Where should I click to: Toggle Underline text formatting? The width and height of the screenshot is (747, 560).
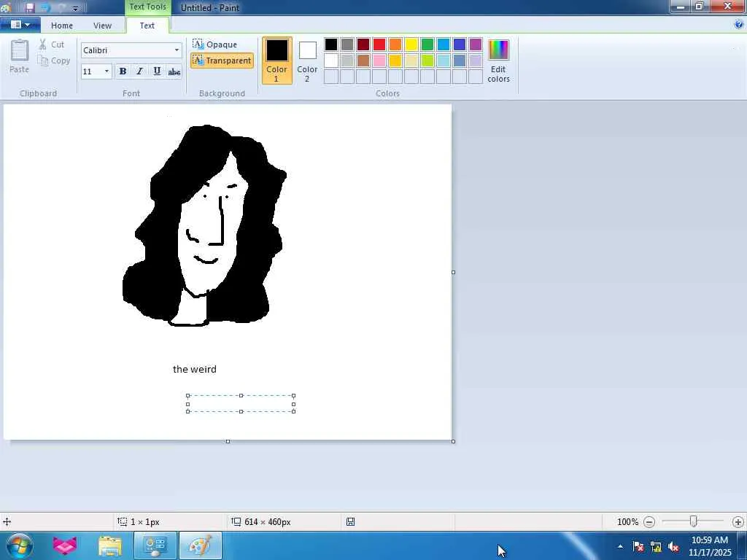[157, 71]
